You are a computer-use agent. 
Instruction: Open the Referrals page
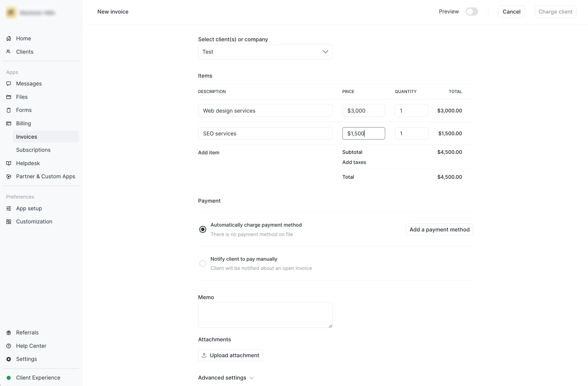pyautogui.click(x=28, y=332)
